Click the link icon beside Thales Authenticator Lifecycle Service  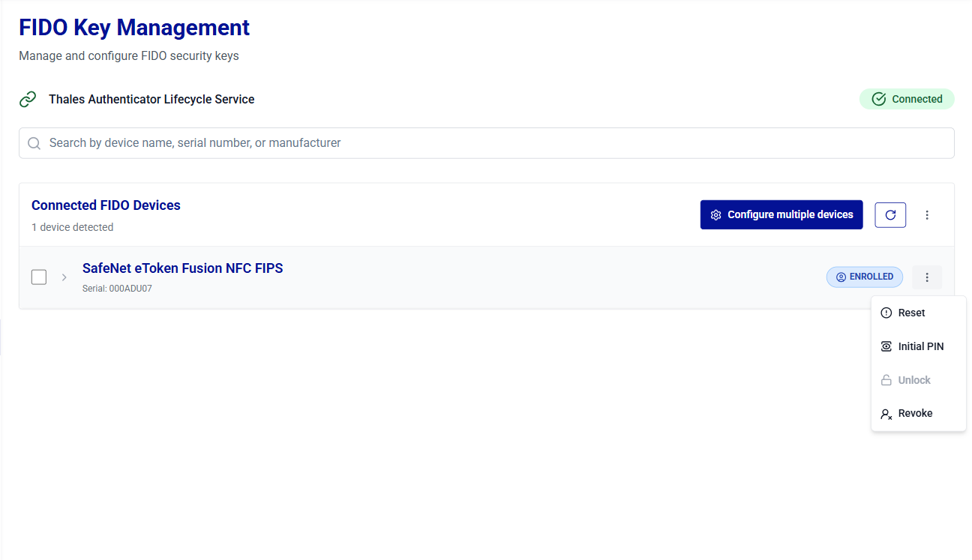click(28, 99)
